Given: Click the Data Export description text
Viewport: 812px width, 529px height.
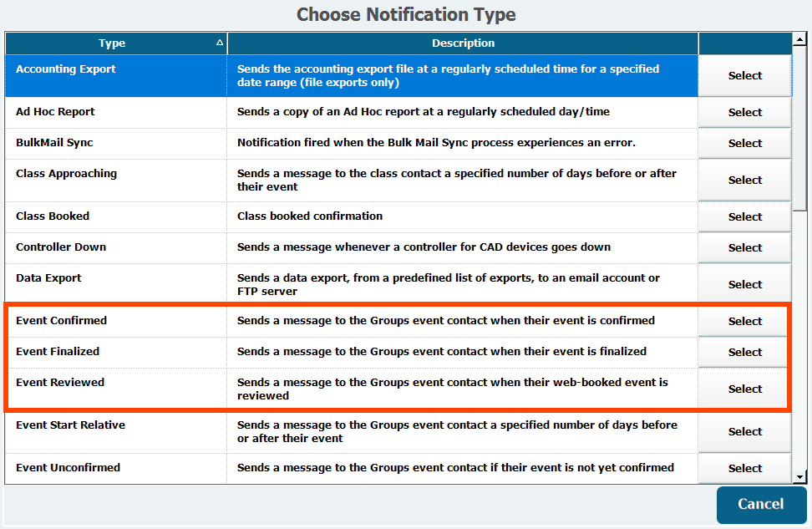Looking at the screenshot, I should point(448,285).
